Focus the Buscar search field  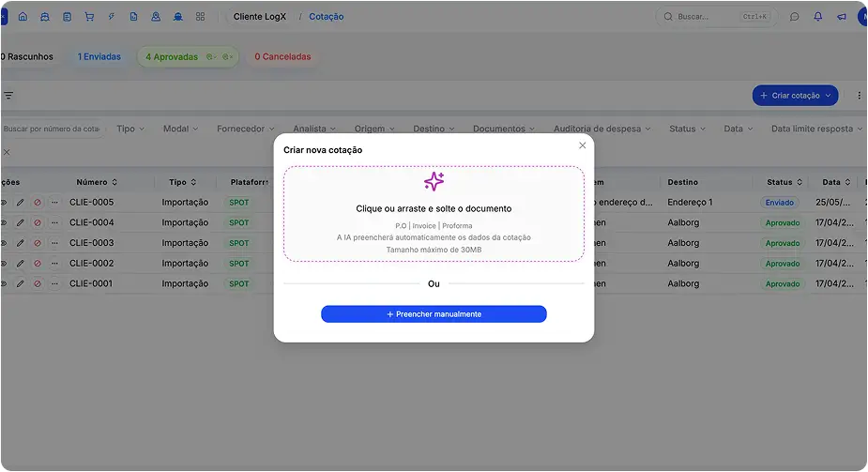click(x=716, y=17)
